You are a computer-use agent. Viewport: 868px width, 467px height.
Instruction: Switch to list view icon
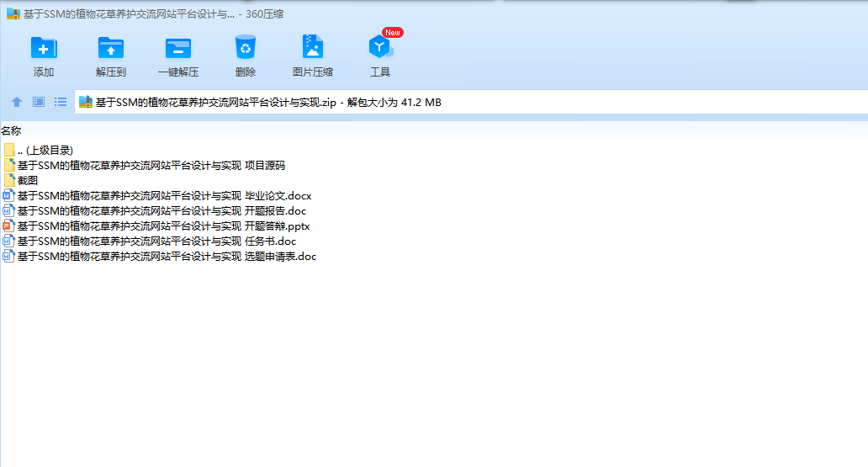tap(61, 102)
